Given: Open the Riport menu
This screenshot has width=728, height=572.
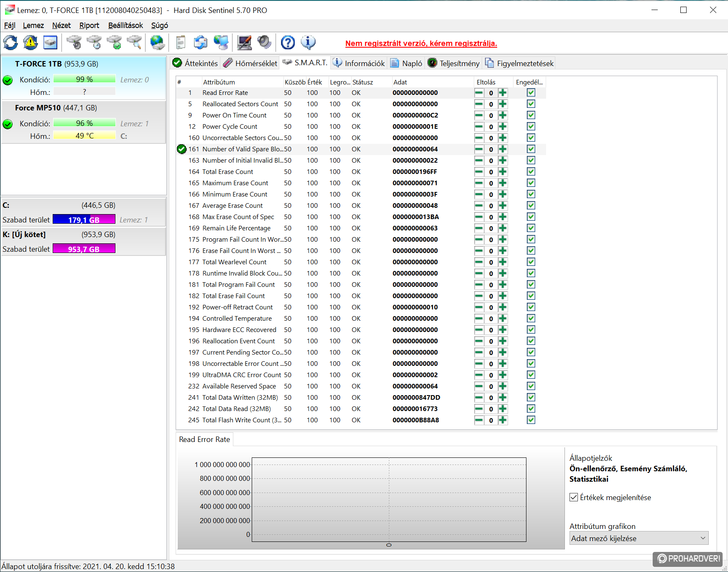Looking at the screenshot, I should (x=89, y=26).
